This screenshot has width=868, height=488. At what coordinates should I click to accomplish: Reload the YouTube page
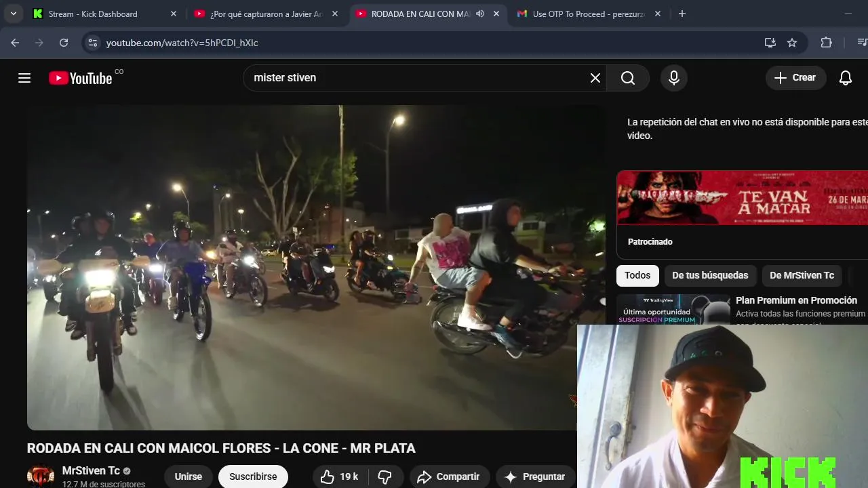pyautogui.click(x=64, y=43)
